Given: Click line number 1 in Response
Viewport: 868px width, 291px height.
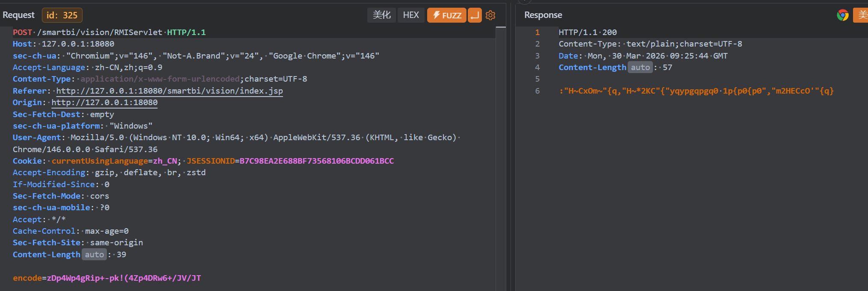Looking at the screenshot, I should coord(537,32).
